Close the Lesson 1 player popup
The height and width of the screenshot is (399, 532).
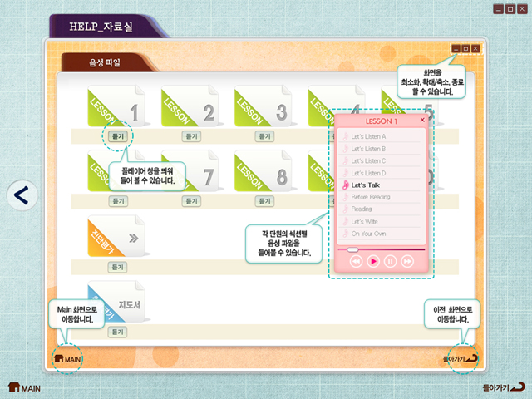pyautogui.click(x=422, y=121)
